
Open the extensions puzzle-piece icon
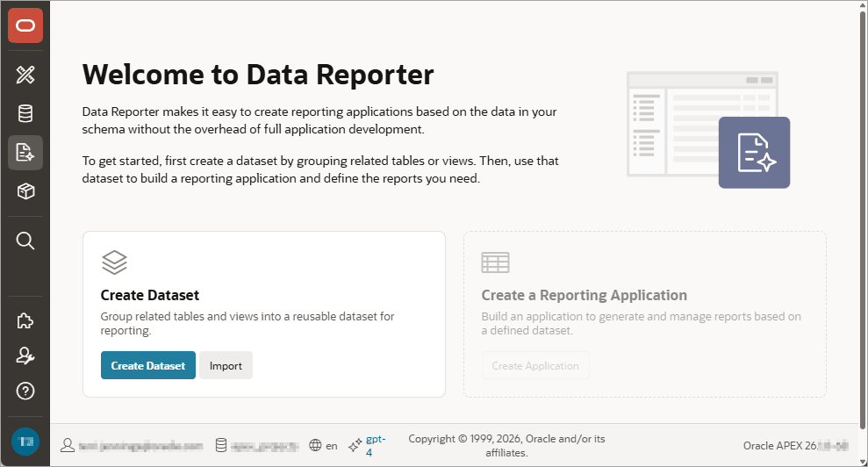pyautogui.click(x=25, y=320)
